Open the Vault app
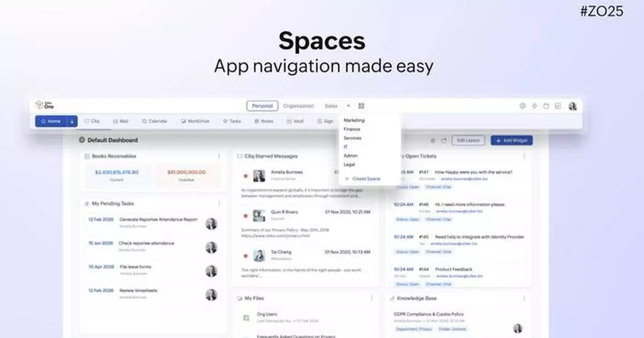 tap(296, 121)
